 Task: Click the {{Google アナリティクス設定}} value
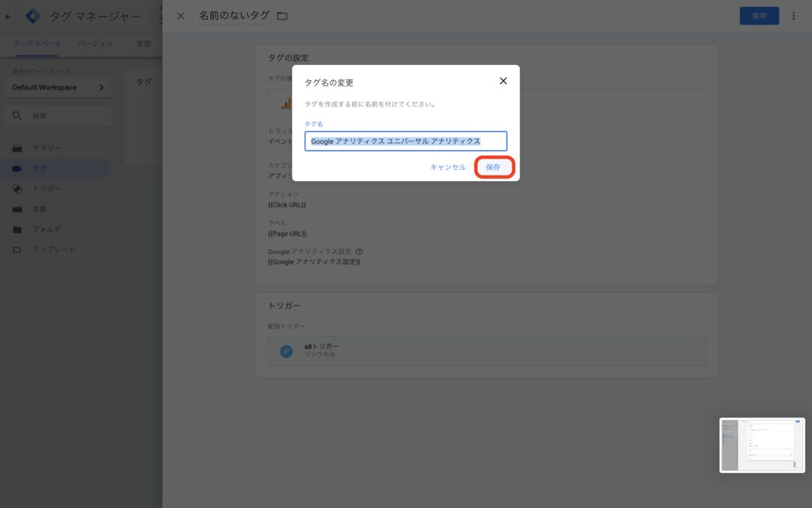point(314,262)
